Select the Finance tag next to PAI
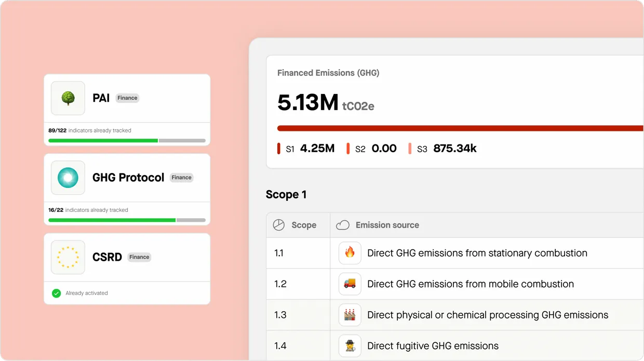644x361 pixels. (127, 98)
